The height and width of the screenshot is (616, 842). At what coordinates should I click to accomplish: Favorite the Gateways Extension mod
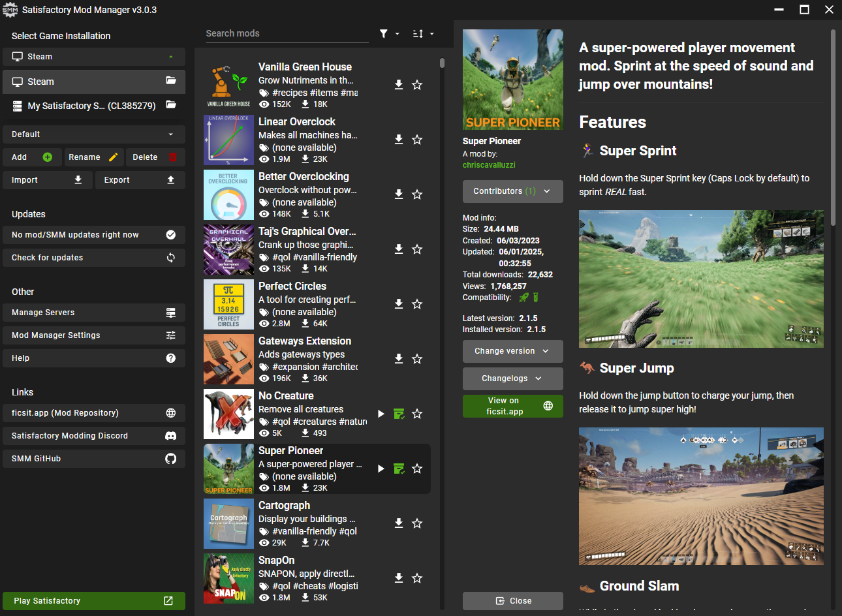[418, 359]
